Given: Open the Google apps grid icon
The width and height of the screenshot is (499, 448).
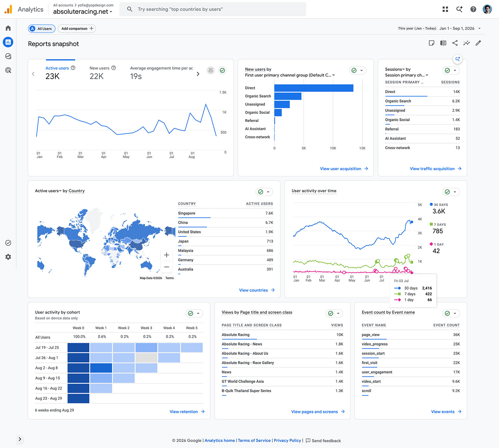Looking at the screenshot, I should point(445,9).
